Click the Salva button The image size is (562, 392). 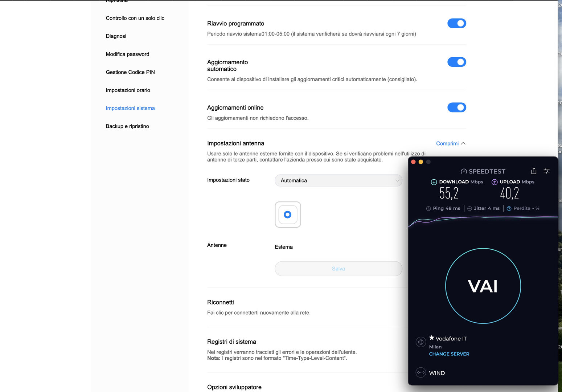(339, 269)
